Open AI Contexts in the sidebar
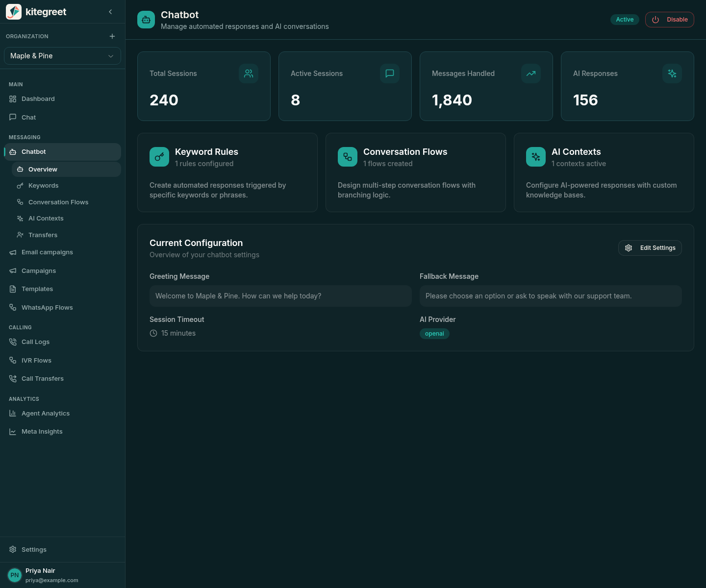Screen dimensions: 706x588 66,219
